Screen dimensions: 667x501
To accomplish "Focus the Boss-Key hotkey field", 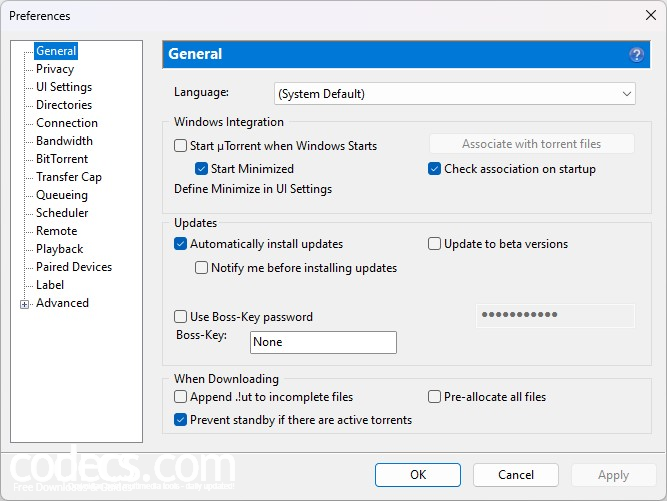I will click(323, 342).
